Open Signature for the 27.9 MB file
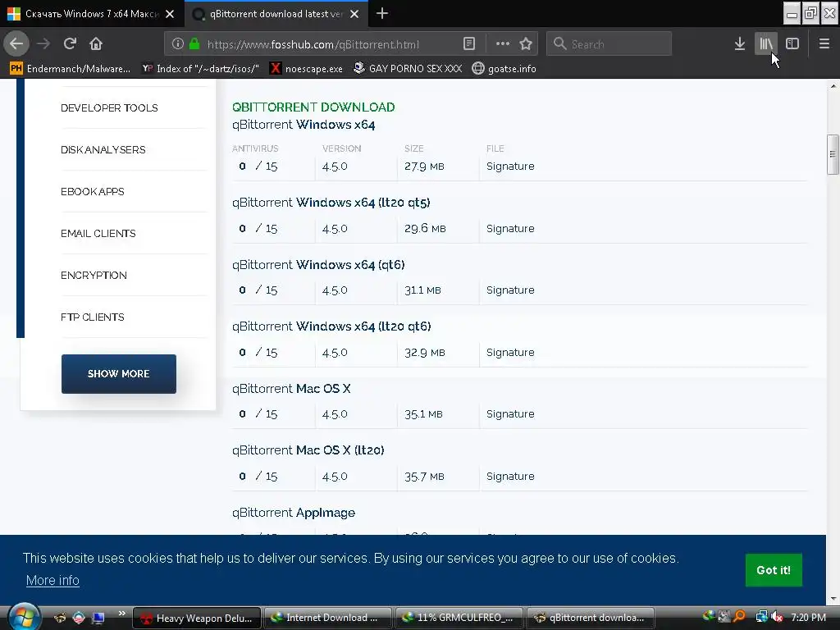 (x=510, y=166)
